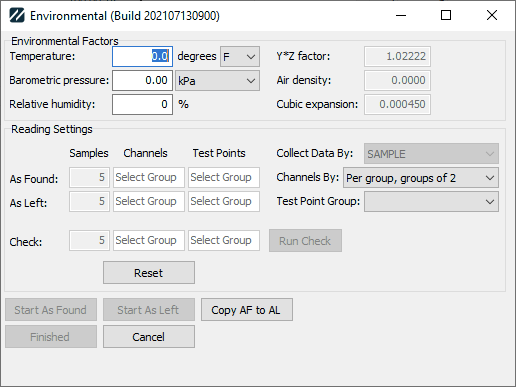Click the Temperature input field
Screen dimensions: 516x387
pos(142,56)
